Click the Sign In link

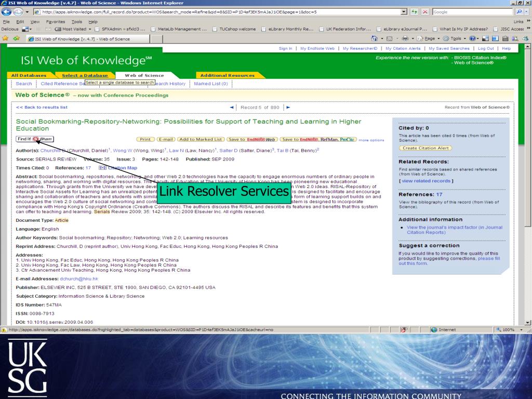(x=285, y=48)
